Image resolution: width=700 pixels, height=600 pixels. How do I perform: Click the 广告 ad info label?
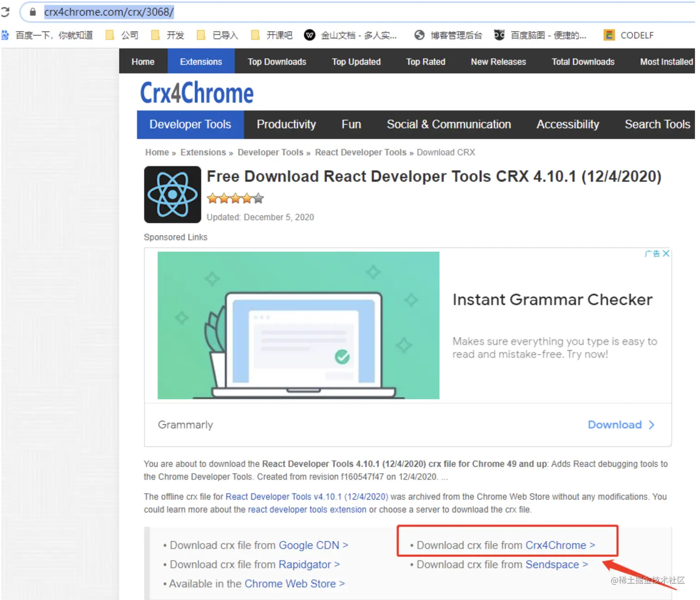652,254
